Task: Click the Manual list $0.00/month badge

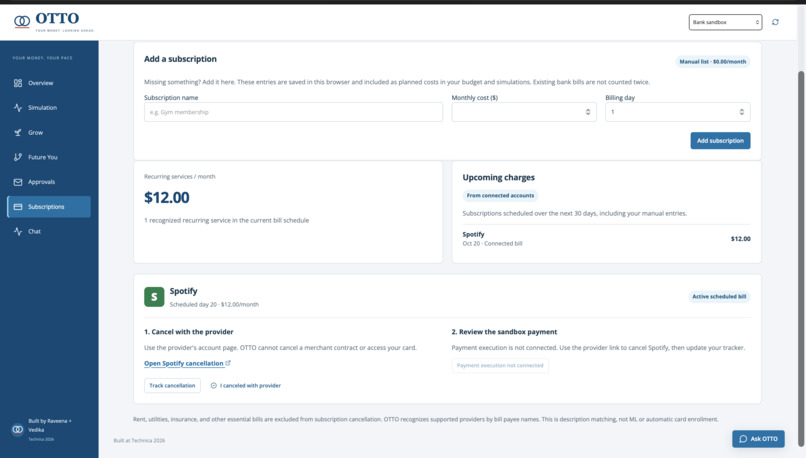Action: click(x=712, y=62)
